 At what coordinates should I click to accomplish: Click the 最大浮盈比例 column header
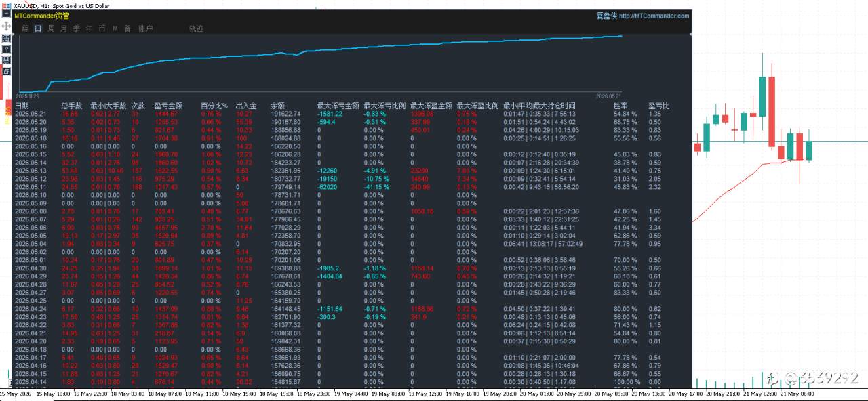point(477,106)
